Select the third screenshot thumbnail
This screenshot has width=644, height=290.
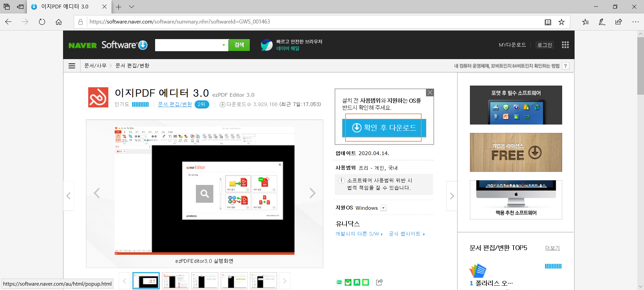(x=205, y=281)
